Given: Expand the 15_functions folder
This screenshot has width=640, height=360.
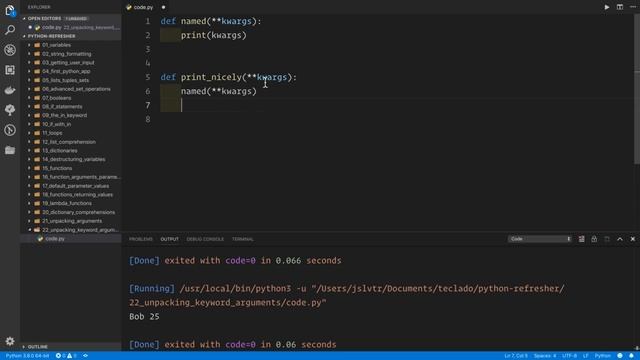Looking at the screenshot, I should [x=57, y=168].
